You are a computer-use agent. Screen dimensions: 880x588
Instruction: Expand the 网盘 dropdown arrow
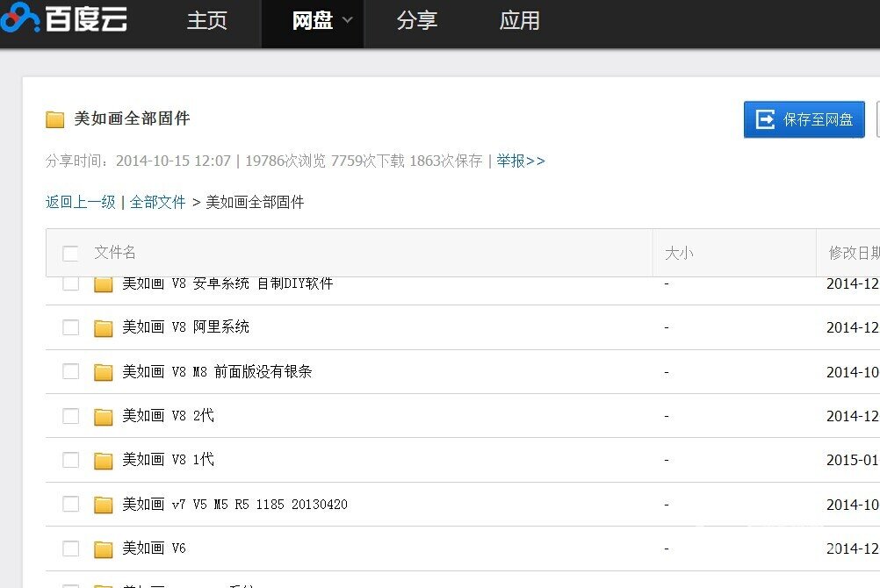tap(348, 20)
